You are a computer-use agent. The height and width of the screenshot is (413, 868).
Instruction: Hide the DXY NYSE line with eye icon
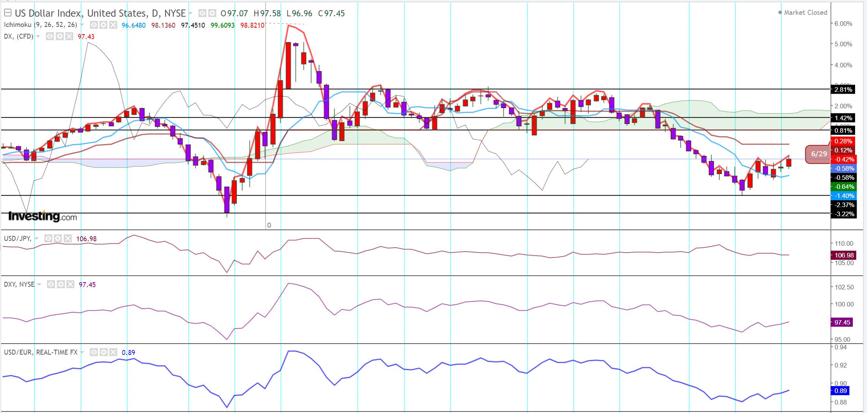pyautogui.click(x=51, y=284)
